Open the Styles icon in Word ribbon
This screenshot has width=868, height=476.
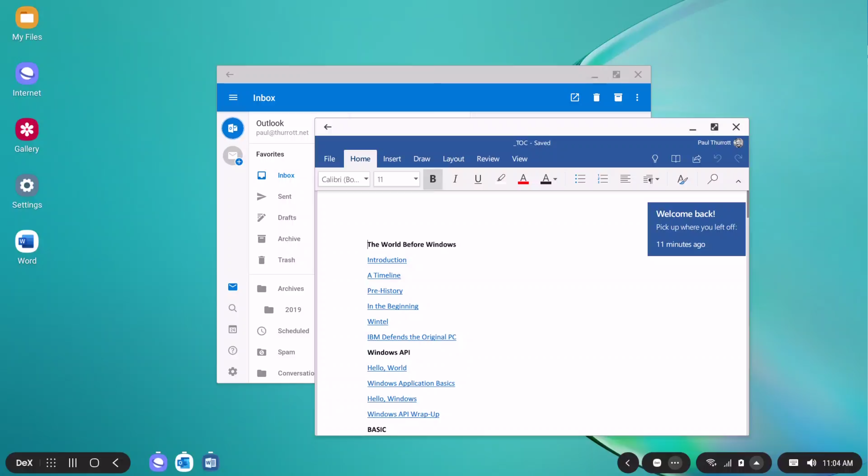coord(682,179)
